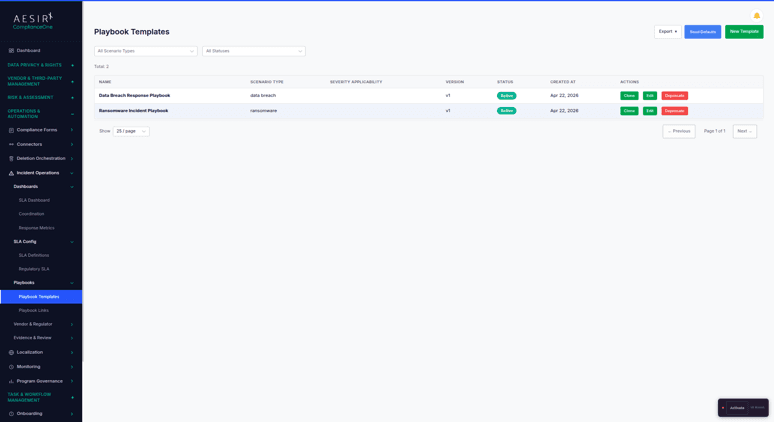Click the 'Total: 2' count text
The height and width of the screenshot is (422, 774).
[101, 67]
